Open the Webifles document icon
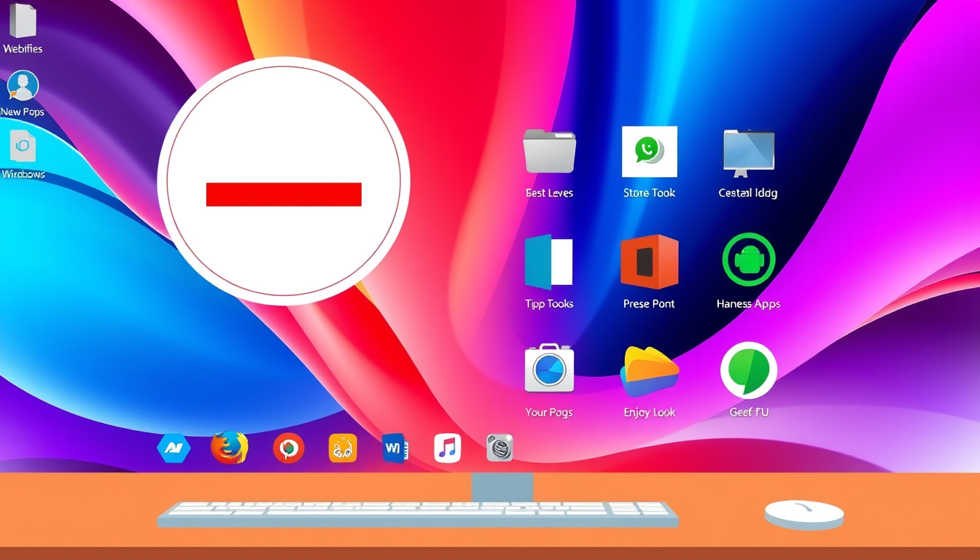Viewport: 980px width, 560px height. (x=23, y=20)
